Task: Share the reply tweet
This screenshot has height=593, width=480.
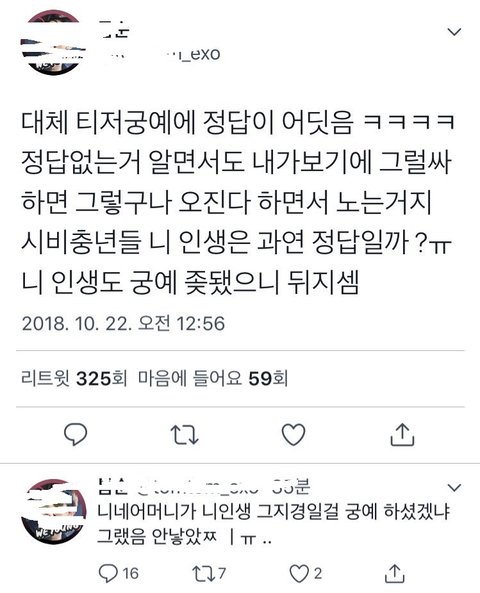Action: pyautogui.click(x=395, y=573)
